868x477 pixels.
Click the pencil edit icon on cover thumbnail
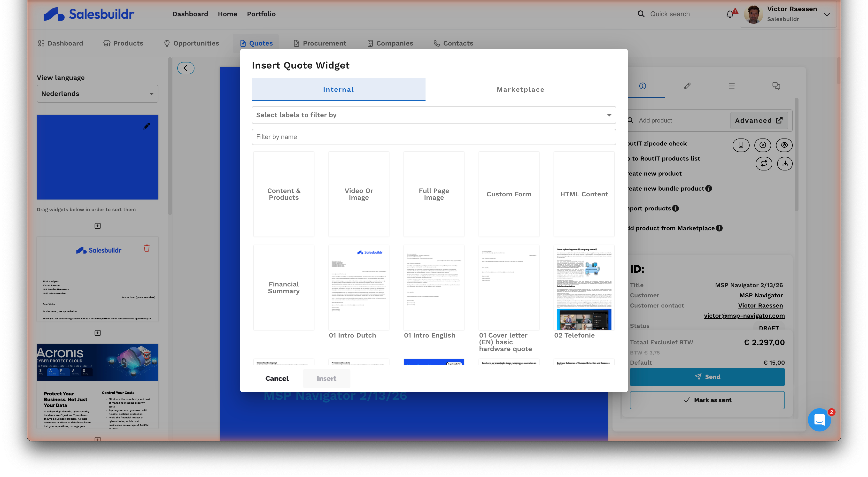coord(147,126)
